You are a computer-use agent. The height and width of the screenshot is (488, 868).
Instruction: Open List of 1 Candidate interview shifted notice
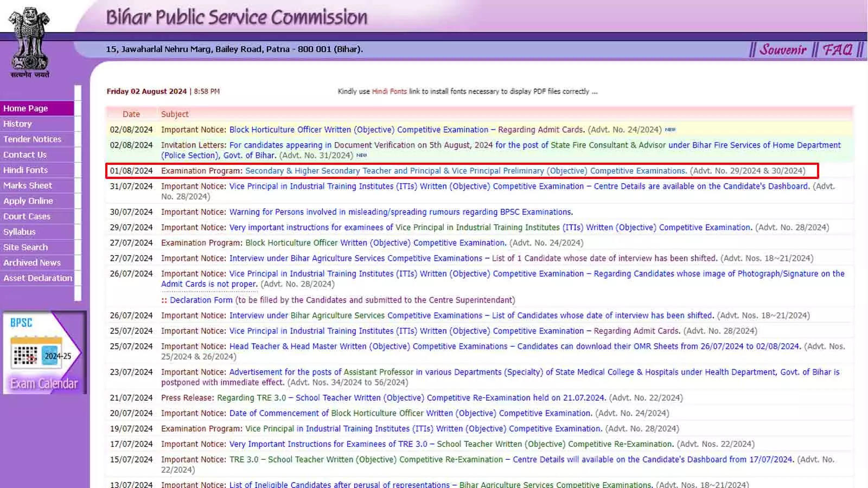[474, 258]
